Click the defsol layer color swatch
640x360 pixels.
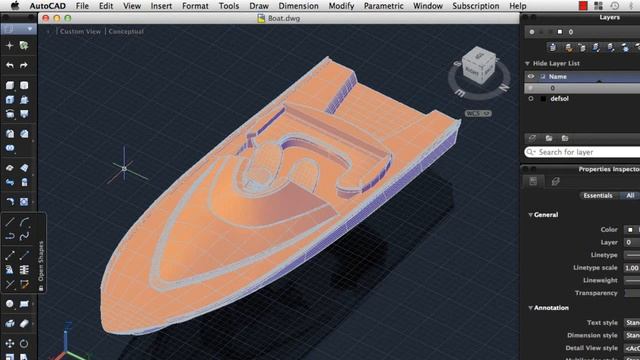(543, 99)
